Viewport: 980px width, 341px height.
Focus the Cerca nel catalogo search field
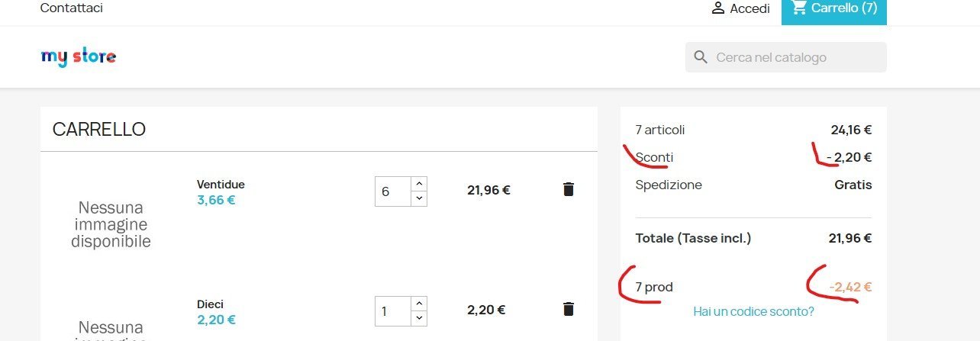[x=786, y=57]
